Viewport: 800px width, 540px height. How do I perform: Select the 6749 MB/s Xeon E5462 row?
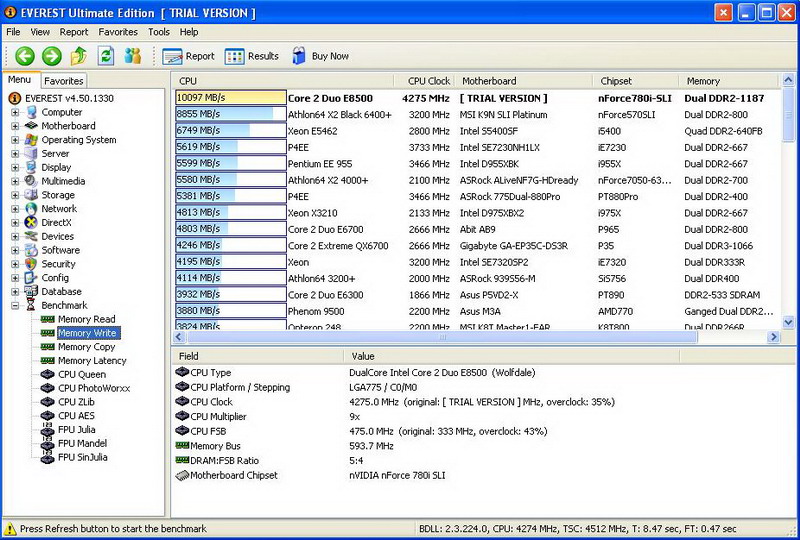coord(477,131)
